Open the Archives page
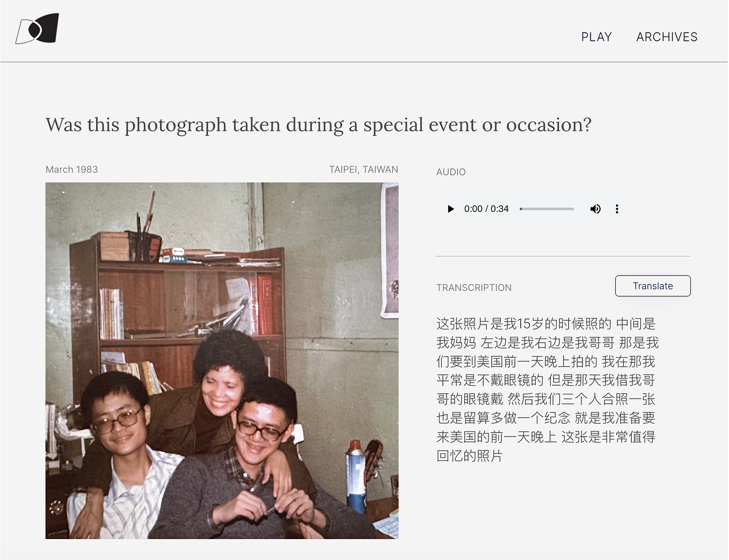 point(667,37)
